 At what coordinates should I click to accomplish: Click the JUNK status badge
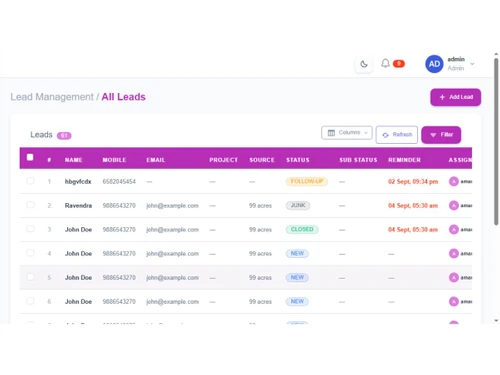point(298,205)
